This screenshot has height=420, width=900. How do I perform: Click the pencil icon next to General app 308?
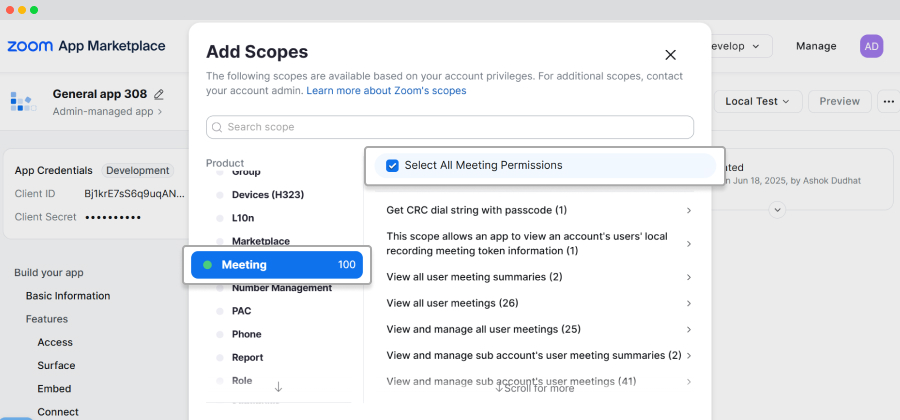(159, 94)
